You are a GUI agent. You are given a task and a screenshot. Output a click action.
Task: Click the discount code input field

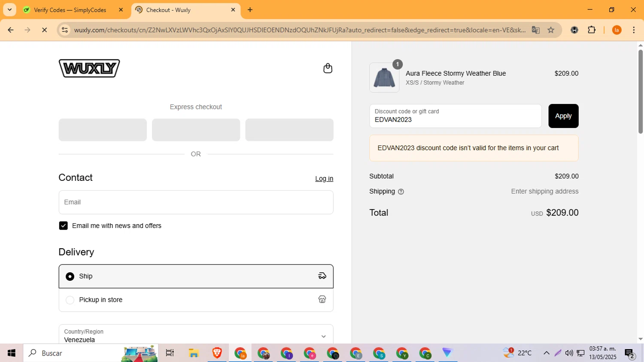click(x=456, y=116)
